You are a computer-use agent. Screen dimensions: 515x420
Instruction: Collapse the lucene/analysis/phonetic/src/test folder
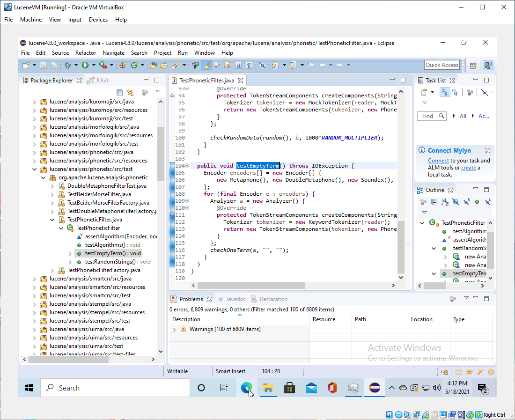[34, 169]
